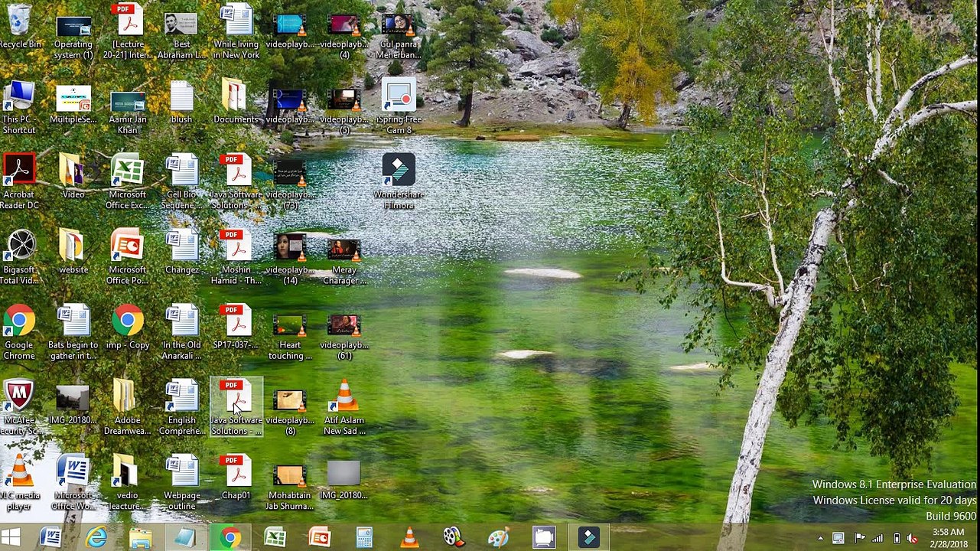Open the taskbar clock showing 3:58 AM
This screenshot has height=551, width=980.
pyautogui.click(x=949, y=538)
